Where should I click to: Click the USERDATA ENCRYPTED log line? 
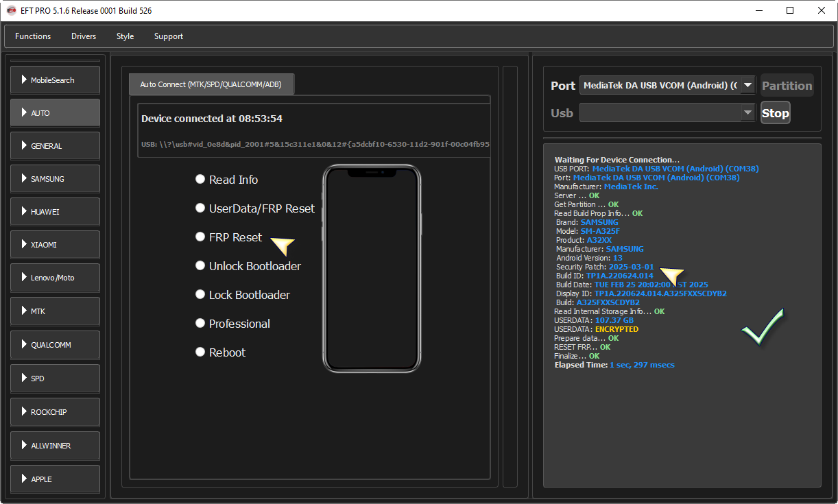(596, 329)
